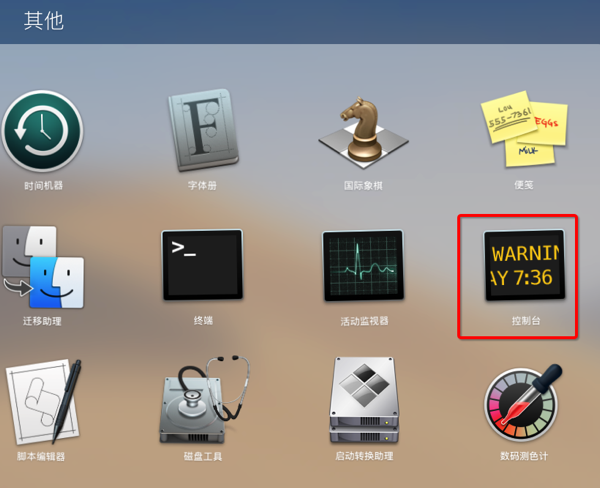Launch 磁盘工具 Disk Utility

204,400
